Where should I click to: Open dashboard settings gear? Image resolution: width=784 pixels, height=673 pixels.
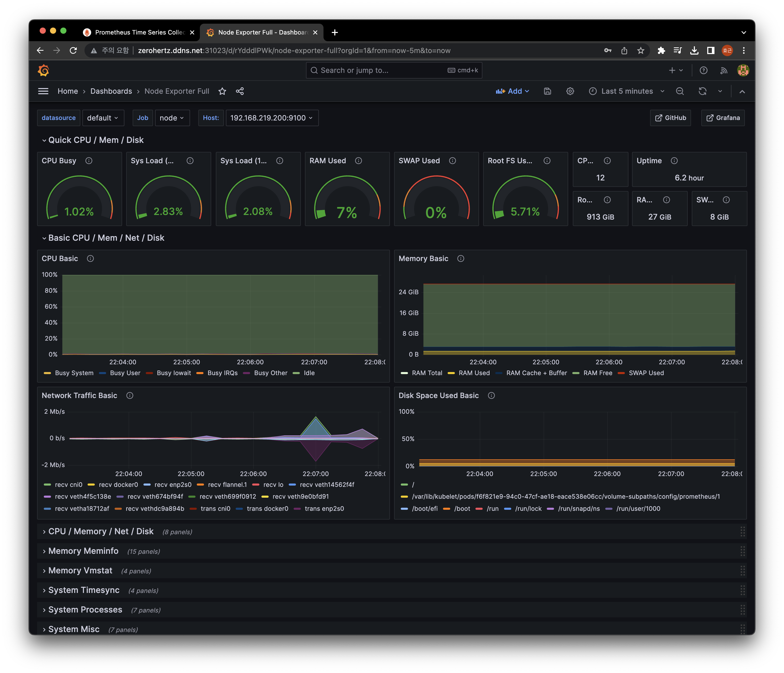570,91
